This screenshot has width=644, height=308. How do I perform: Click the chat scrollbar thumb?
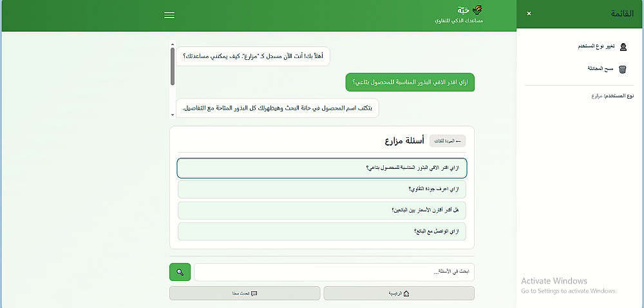coord(173,66)
